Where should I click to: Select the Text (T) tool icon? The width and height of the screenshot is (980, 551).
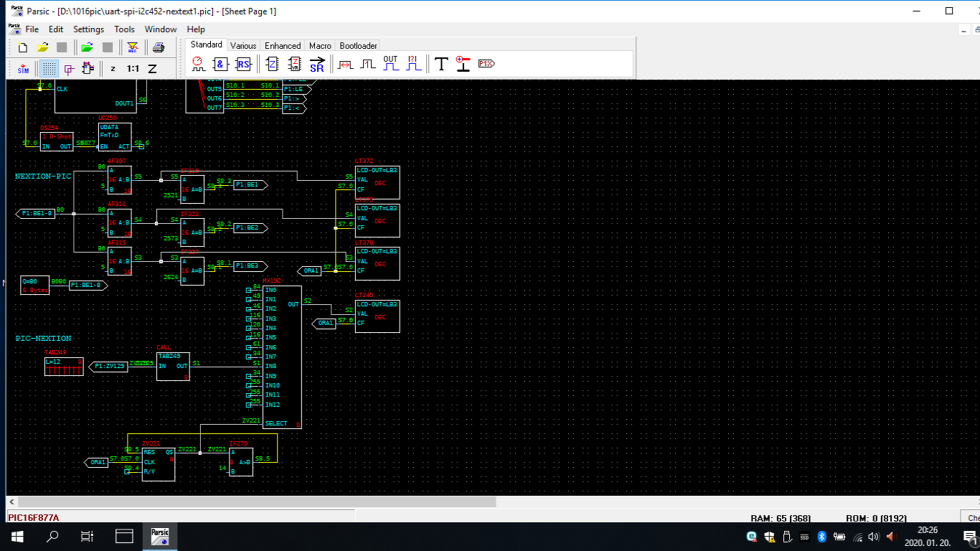click(x=441, y=64)
